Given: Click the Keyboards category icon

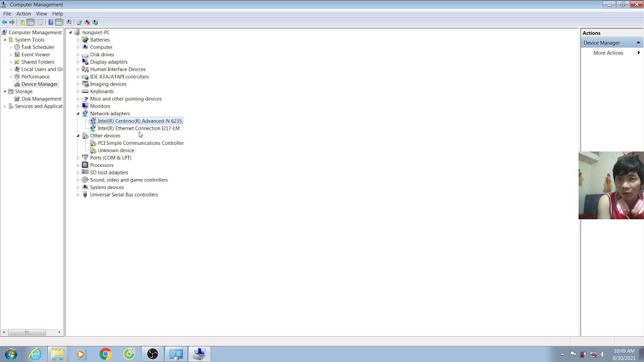Looking at the screenshot, I should click(x=85, y=92).
